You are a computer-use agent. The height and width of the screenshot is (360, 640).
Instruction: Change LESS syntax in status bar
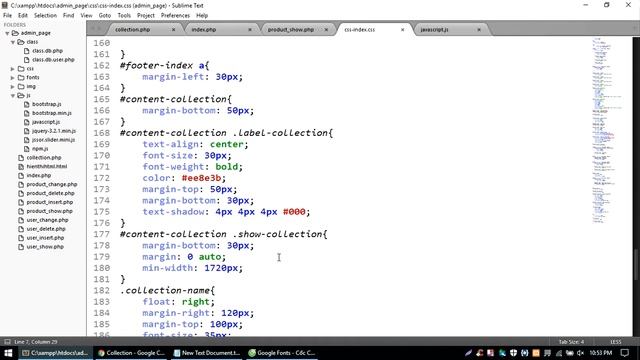[x=616, y=342]
